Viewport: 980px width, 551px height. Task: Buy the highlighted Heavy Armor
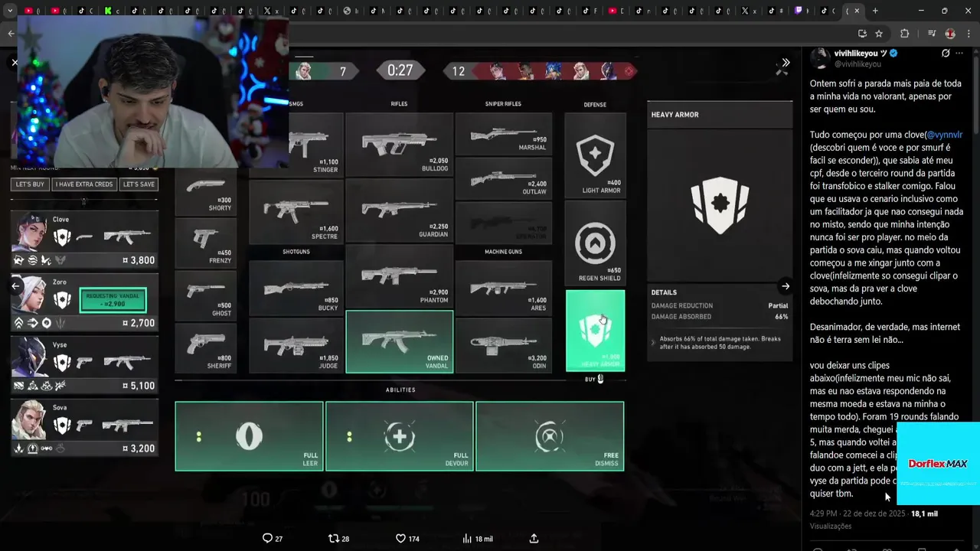(x=595, y=331)
